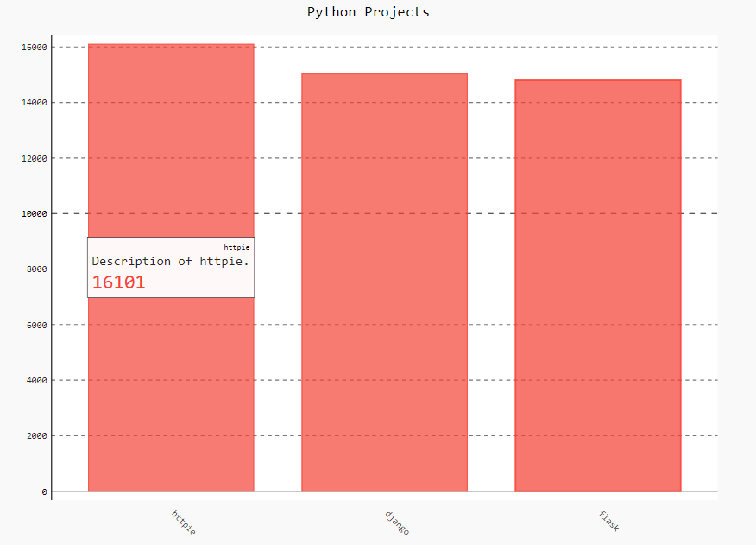This screenshot has height=545, width=756.
Task: Click the 'Python Projects' chart title
Action: [x=368, y=12]
